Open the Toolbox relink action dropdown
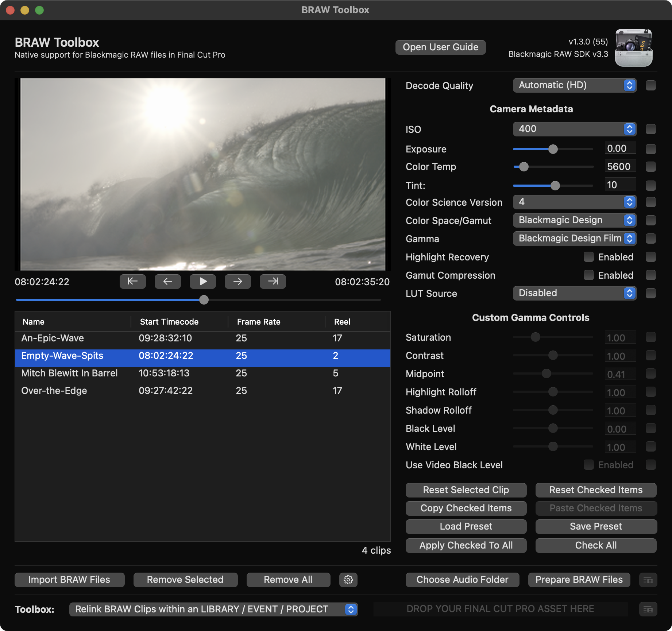Image resolution: width=672 pixels, height=631 pixels. [213, 609]
